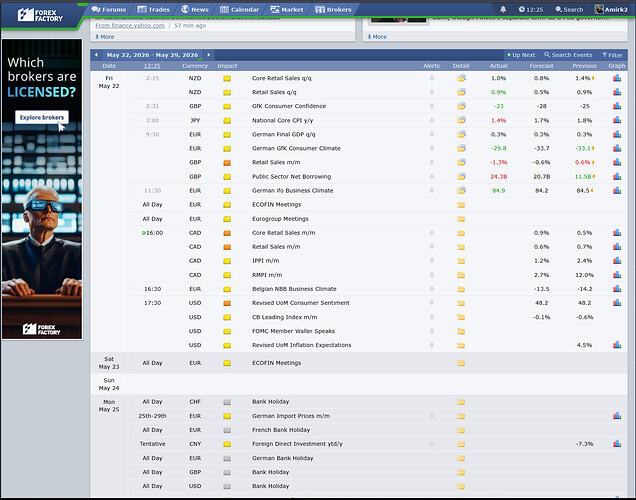Click the notifications bell icon

pos(503,9)
